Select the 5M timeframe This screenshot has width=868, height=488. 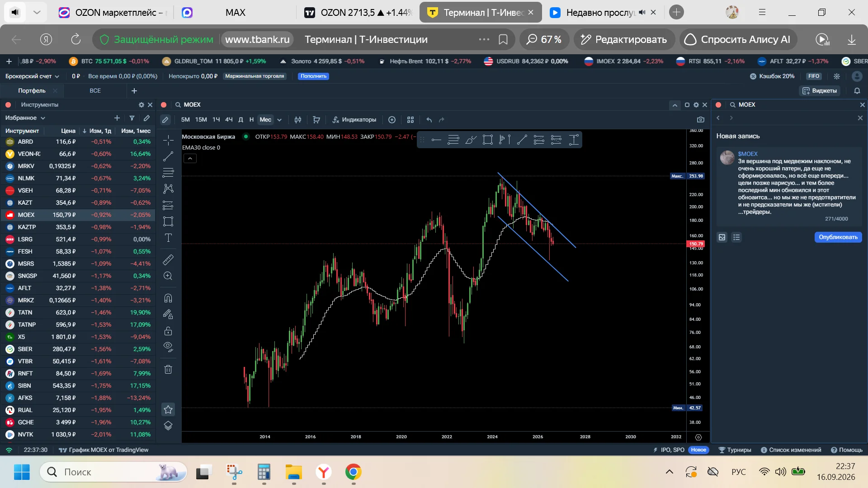click(x=185, y=120)
